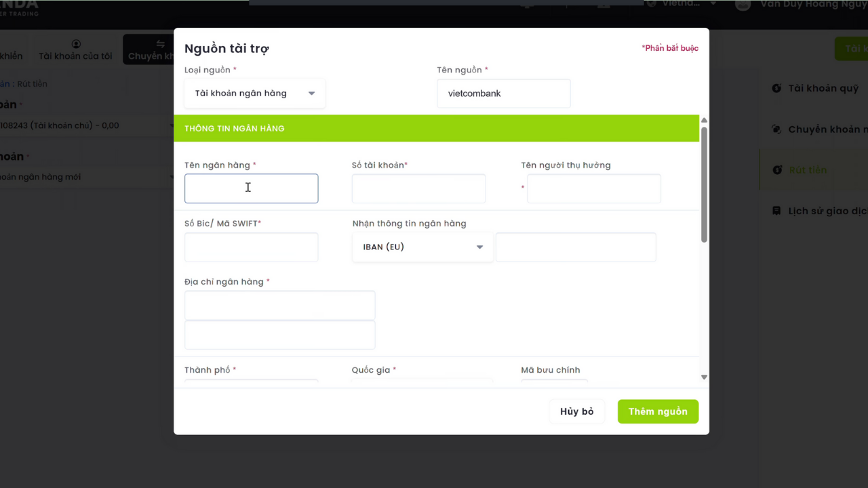Click the Chuyển khoản sidebar icon
This screenshot has width=868, height=488.
point(776,129)
